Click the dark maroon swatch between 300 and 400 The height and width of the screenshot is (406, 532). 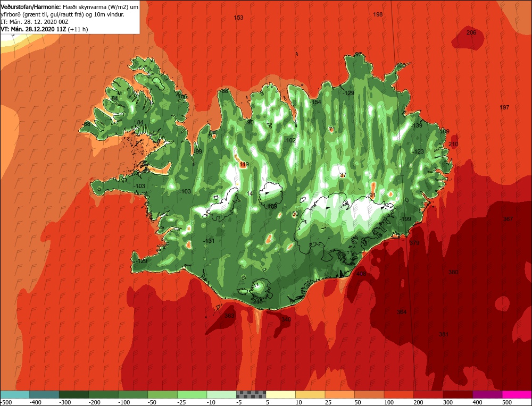point(458,394)
